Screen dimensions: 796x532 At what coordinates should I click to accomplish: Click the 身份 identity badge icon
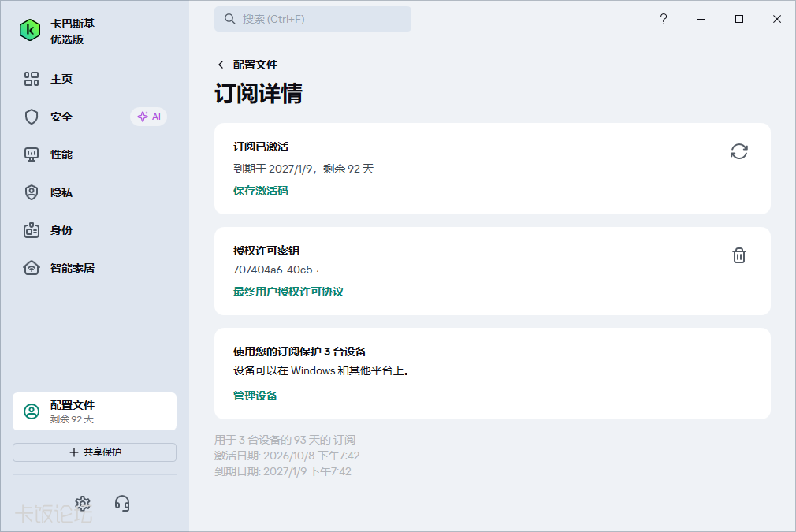(x=32, y=230)
